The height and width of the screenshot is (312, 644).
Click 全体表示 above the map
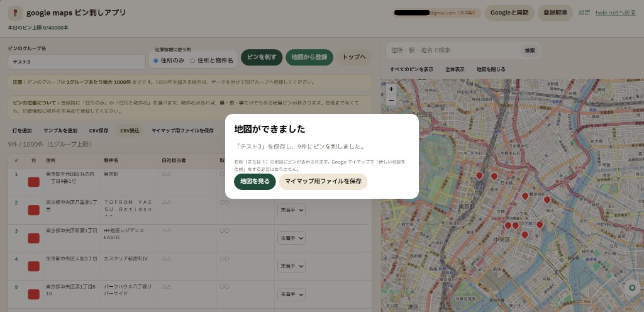click(455, 69)
